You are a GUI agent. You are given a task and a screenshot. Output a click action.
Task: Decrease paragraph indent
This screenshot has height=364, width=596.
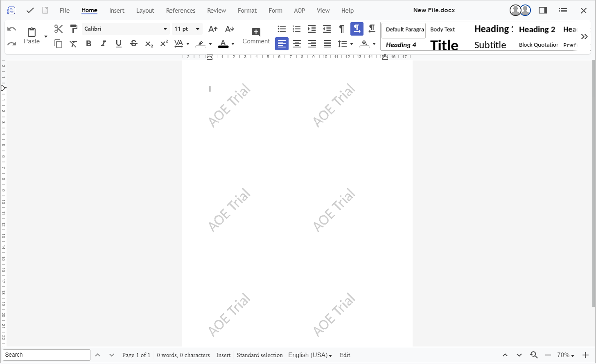pyautogui.click(x=327, y=29)
